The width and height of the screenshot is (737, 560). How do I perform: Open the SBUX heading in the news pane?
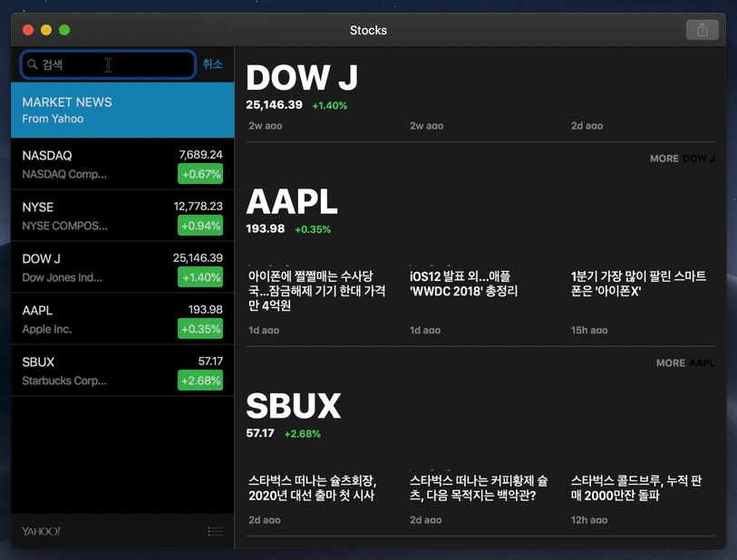tap(294, 406)
